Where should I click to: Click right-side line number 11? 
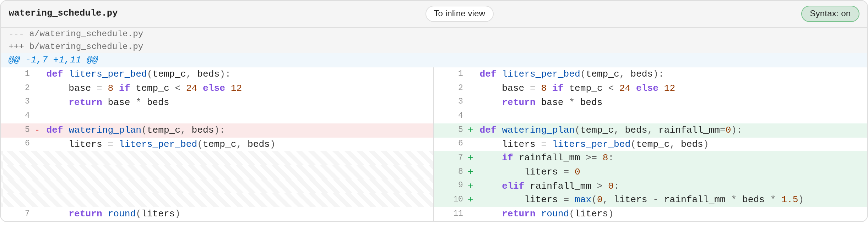point(458,213)
